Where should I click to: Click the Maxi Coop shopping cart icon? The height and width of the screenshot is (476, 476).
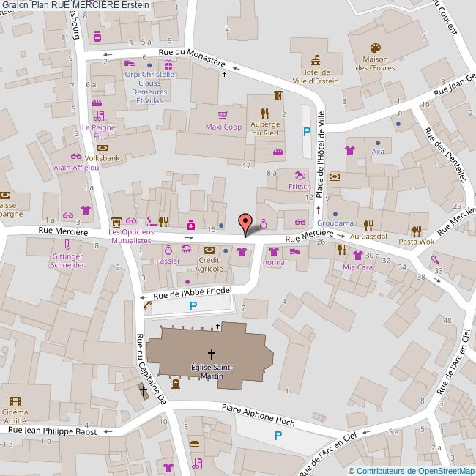point(223,115)
